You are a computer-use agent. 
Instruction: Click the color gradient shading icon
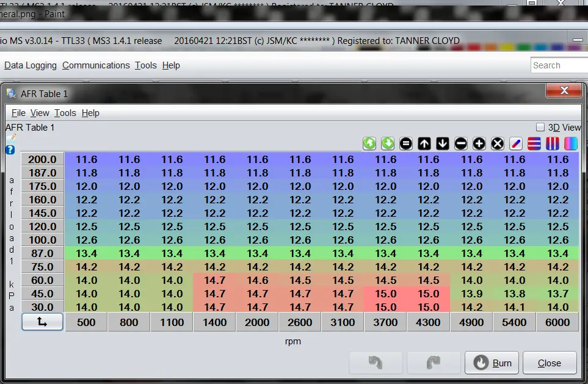click(x=571, y=143)
